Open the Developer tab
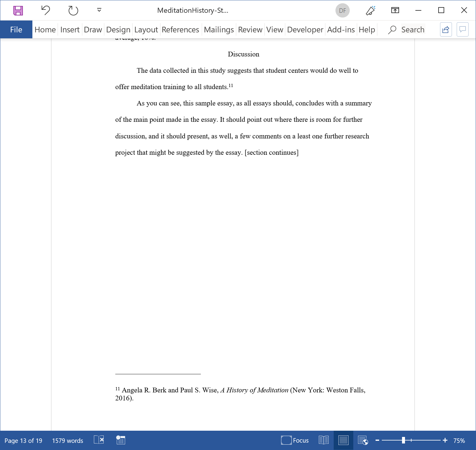This screenshot has width=476, height=450. tap(305, 30)
